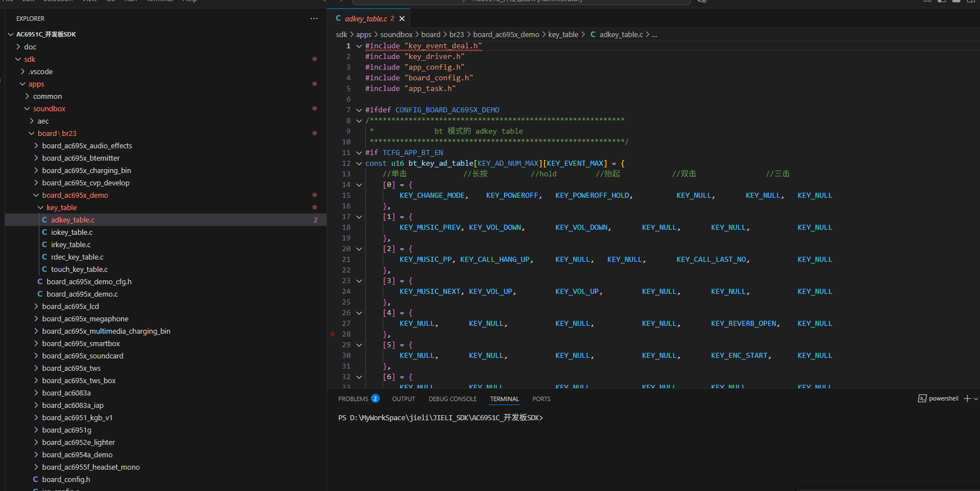The height and width of the screenshot is (491, 980).
Task: Switch to the PROBLEMS panel tab
Action: 353,399
